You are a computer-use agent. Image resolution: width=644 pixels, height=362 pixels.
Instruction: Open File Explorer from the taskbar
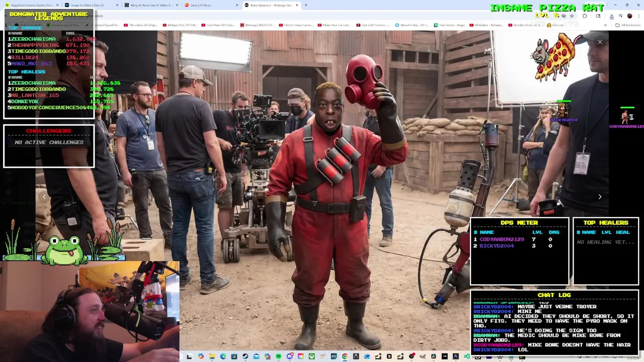click(212, 356)
